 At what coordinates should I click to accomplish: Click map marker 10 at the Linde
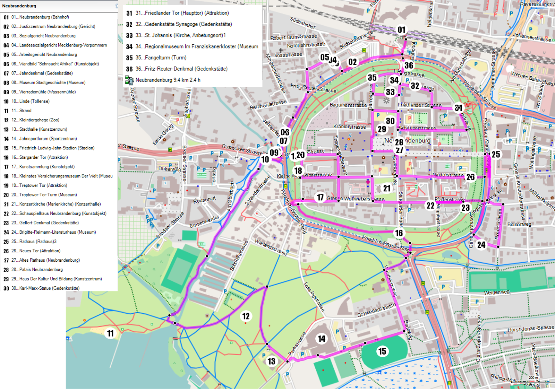pos(265,159)
